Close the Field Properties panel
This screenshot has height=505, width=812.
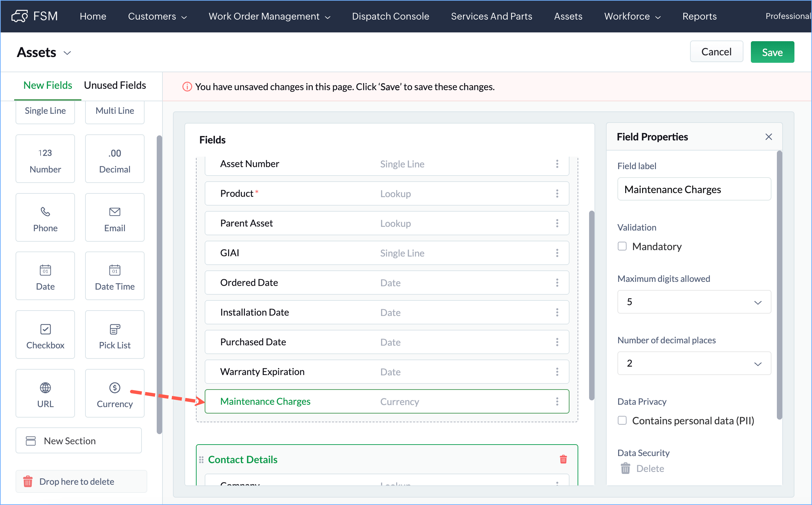[x=768, y=137]
